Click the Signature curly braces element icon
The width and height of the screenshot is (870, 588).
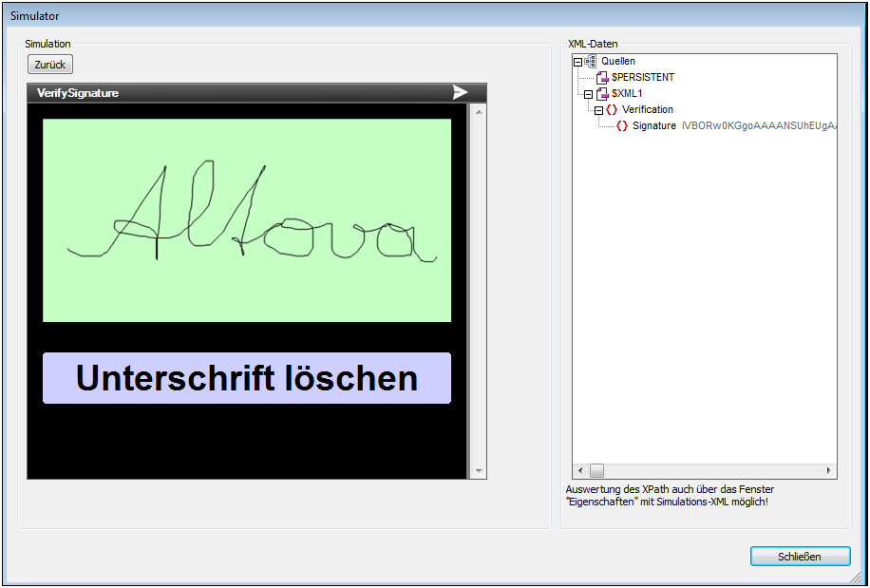[x=622, y=125]
